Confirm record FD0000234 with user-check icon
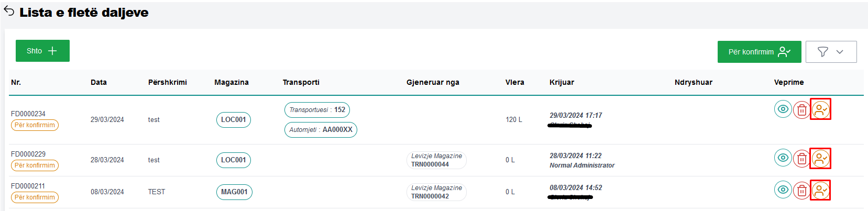 820,109
